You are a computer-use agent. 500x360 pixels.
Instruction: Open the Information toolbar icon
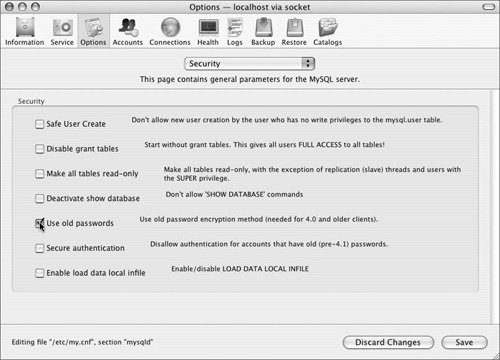(25, 27)
